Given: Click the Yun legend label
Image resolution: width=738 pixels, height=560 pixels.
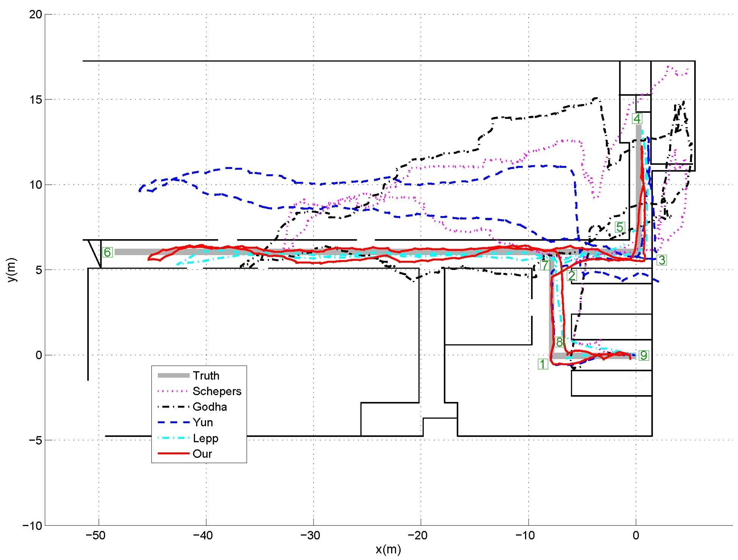Looking at the screenshot, I should tap(202, 423).
